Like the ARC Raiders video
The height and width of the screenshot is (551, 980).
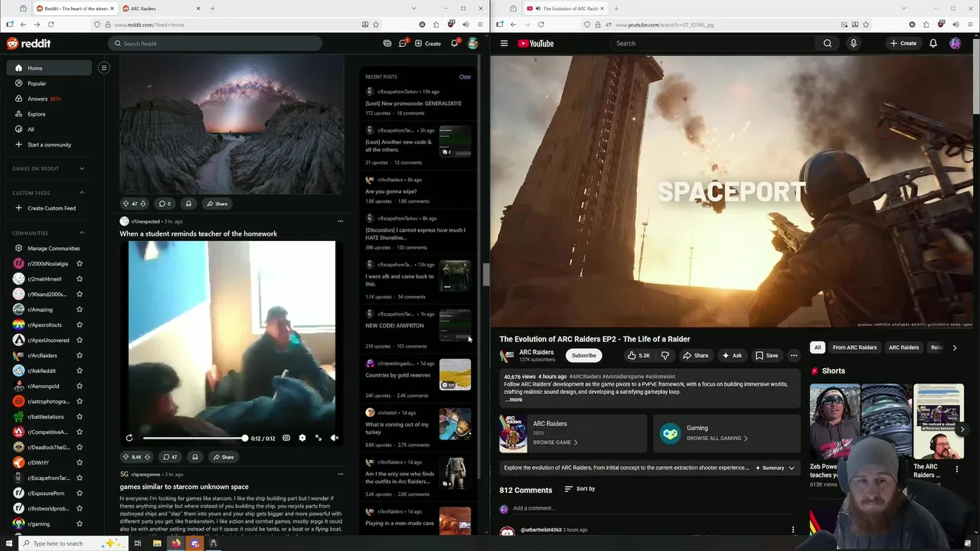pyautogui.click(x=639, y=355)
